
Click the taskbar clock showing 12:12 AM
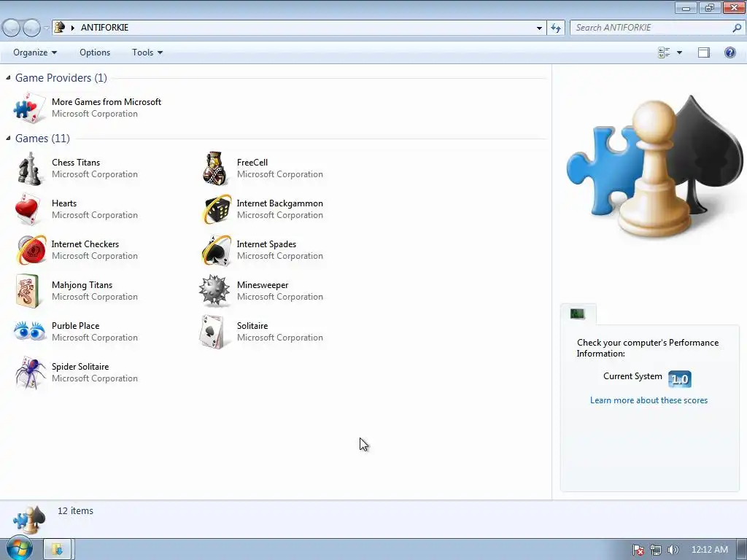pyautogui.click(x=709, y=550)
